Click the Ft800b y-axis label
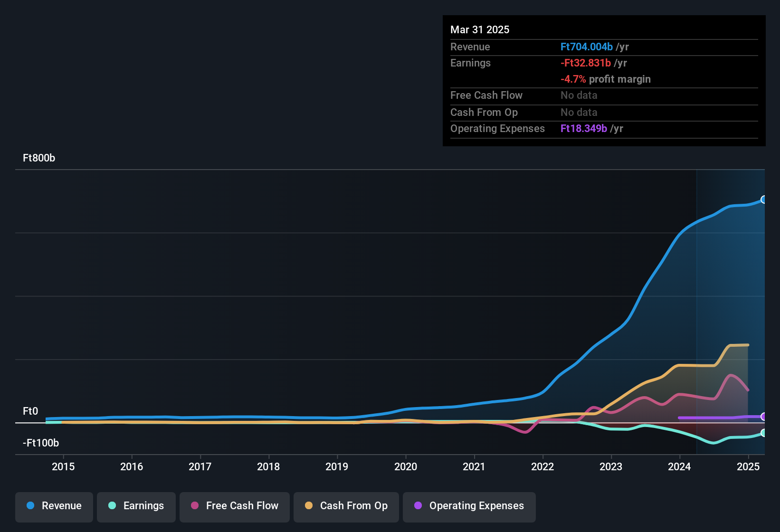The image size is (780, 532). pyautogui.click(x=39, y=158)
